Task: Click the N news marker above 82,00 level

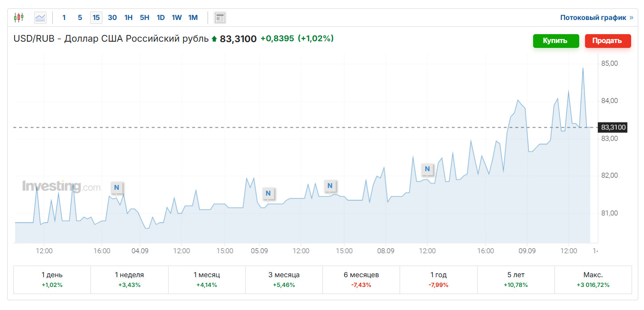Action: 427,169
